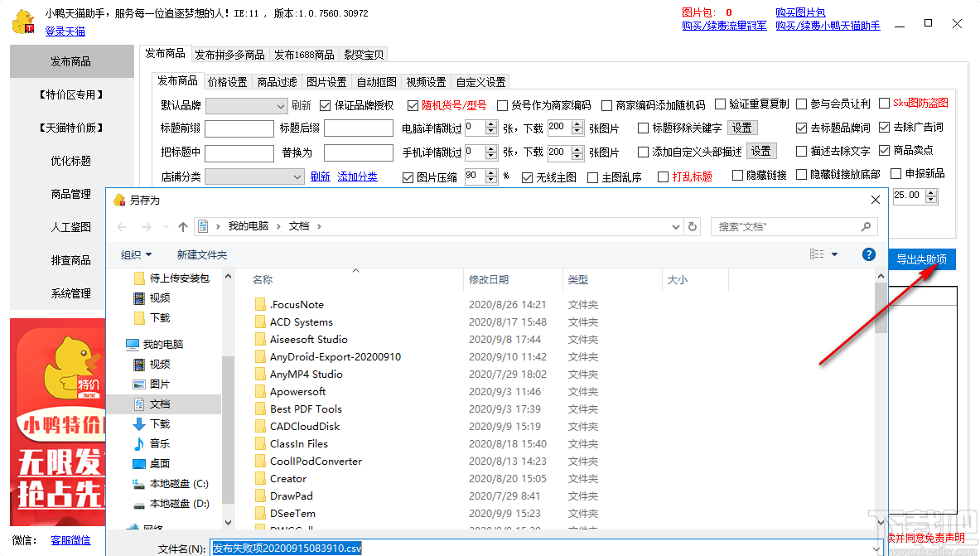Open the file name dropdown arrow
980x556 pixels.
(x=876, y=549)
